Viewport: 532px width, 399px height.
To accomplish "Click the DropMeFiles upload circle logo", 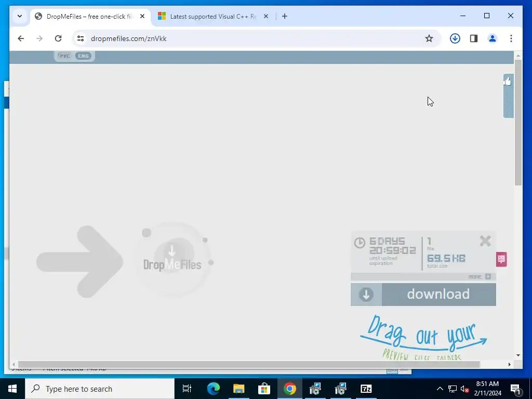I will pyautogui.click(x=172, y=260).
